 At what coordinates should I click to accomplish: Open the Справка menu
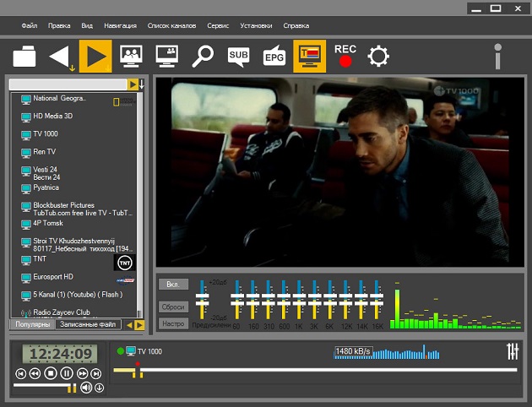tap(296, 26)
